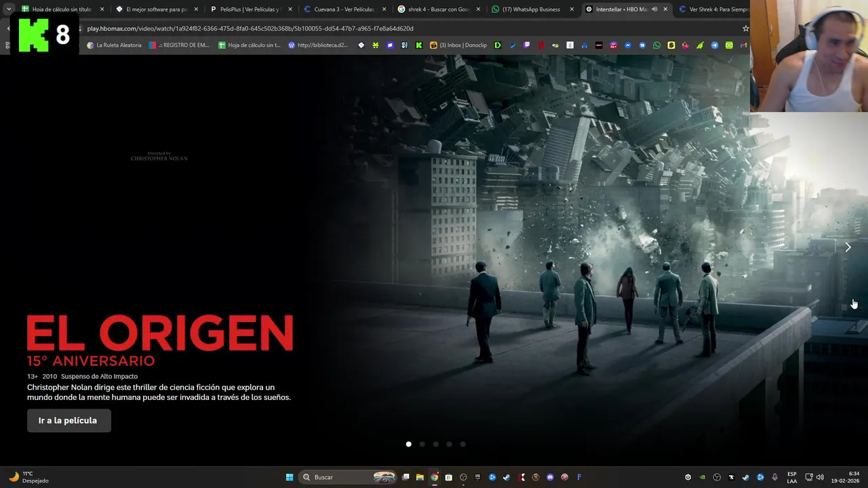
Task: Open (3) Inbox | Donoclip bookmark
Action: click(458, 45)
